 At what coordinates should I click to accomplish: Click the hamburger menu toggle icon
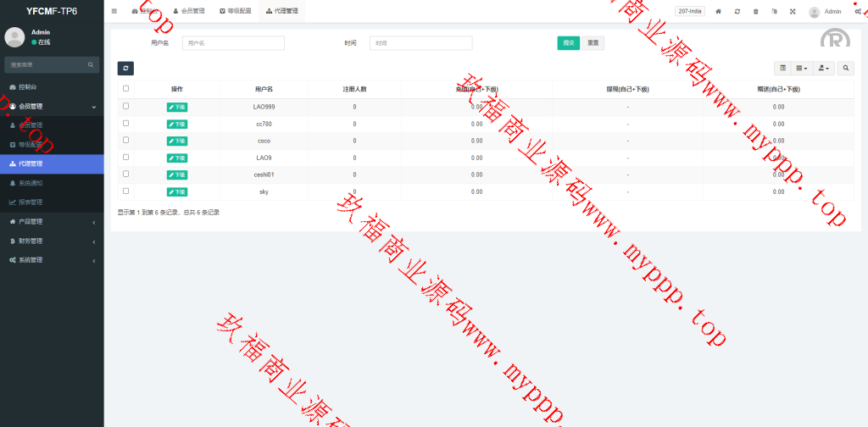coord(114,11)
